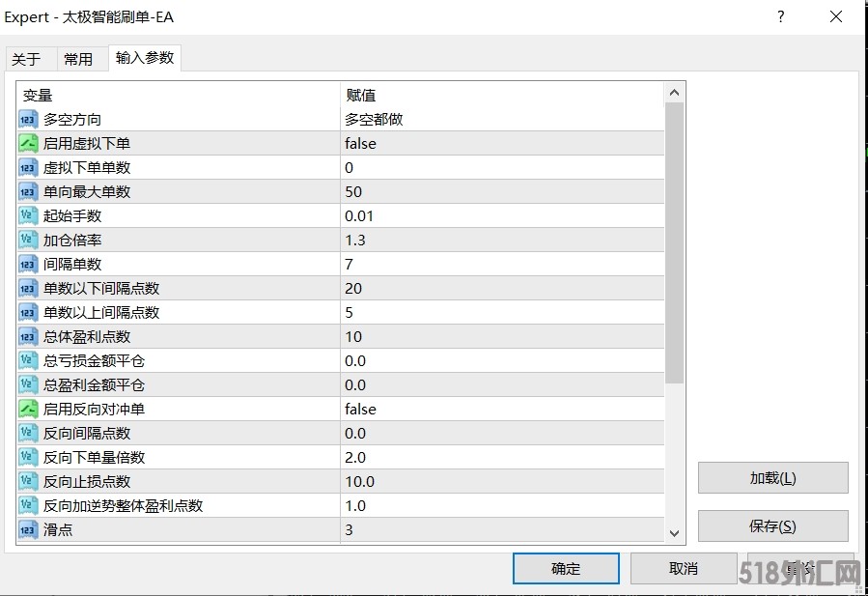The width and height of the screenshot is (868, 596).
Task: Click the value 0.01 of 起始手数
Action: (359, 216)
